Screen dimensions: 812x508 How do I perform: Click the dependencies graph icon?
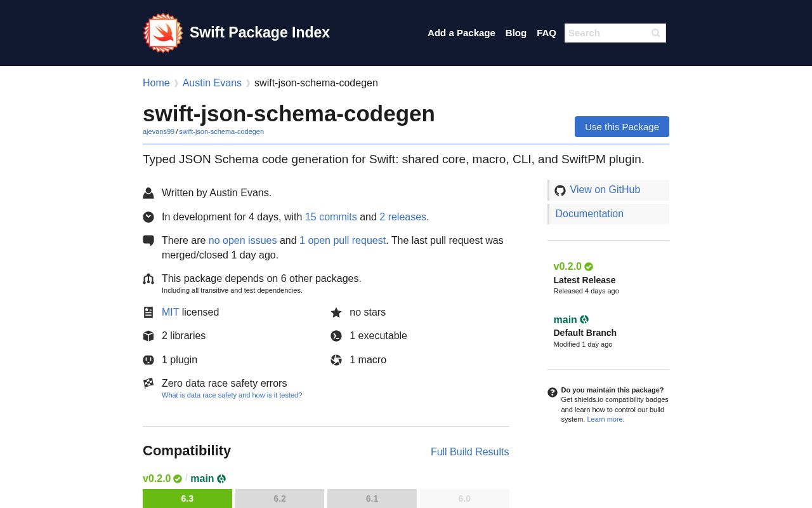click(x=148, y=279)
